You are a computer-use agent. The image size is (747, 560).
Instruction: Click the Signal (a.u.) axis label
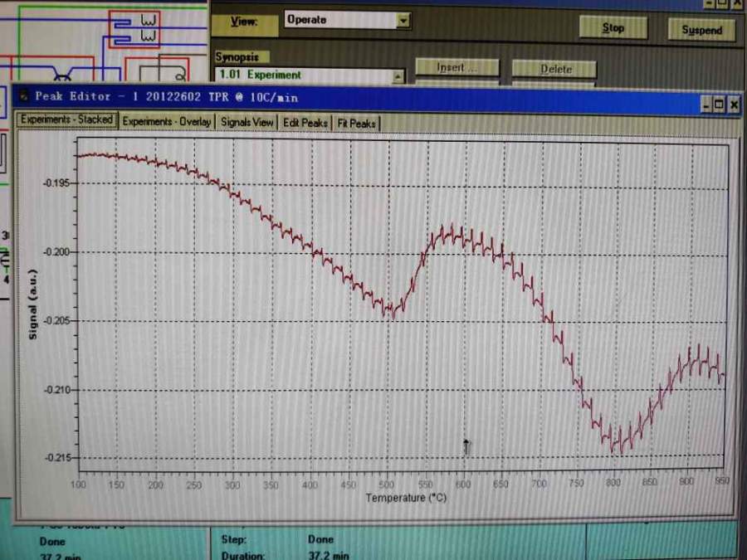click(x=34, y=304)
